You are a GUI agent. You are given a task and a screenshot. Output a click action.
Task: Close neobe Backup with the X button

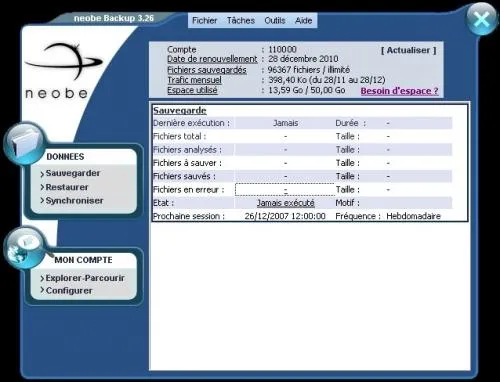pos(481,19)
